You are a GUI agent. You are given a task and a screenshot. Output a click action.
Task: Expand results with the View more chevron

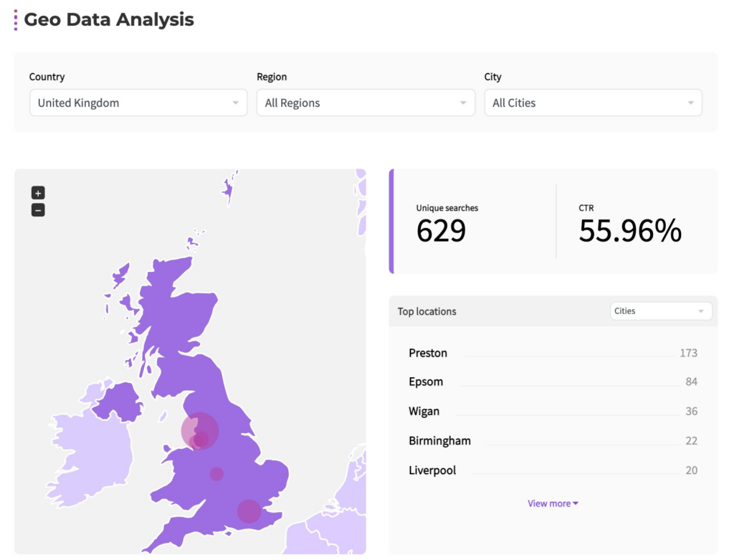click(574, 503)
